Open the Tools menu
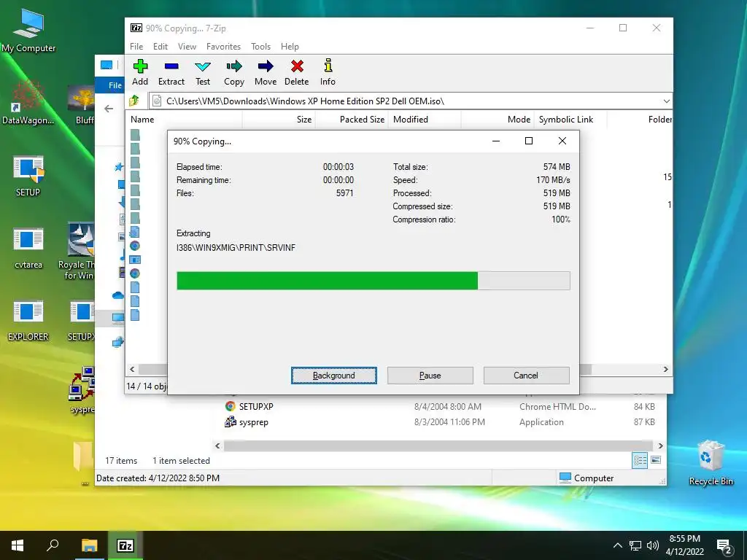Viewport: 747px width, 560px height. click(260, 46)
